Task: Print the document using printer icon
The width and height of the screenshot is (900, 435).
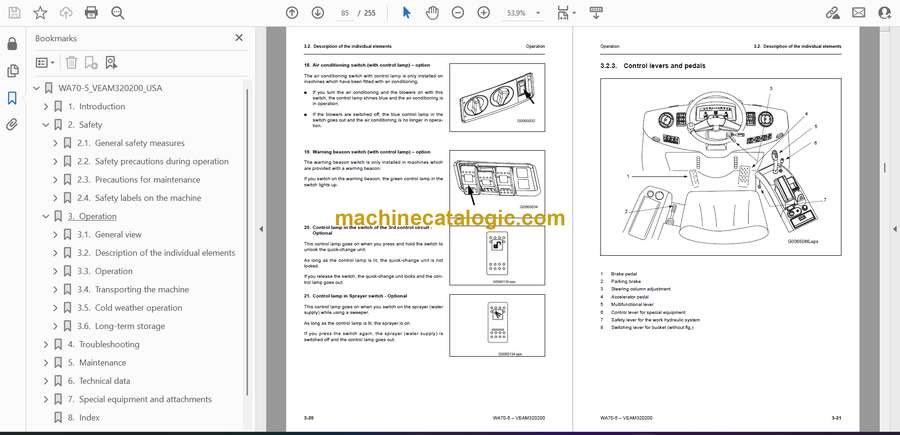Action: coord(91,13)
